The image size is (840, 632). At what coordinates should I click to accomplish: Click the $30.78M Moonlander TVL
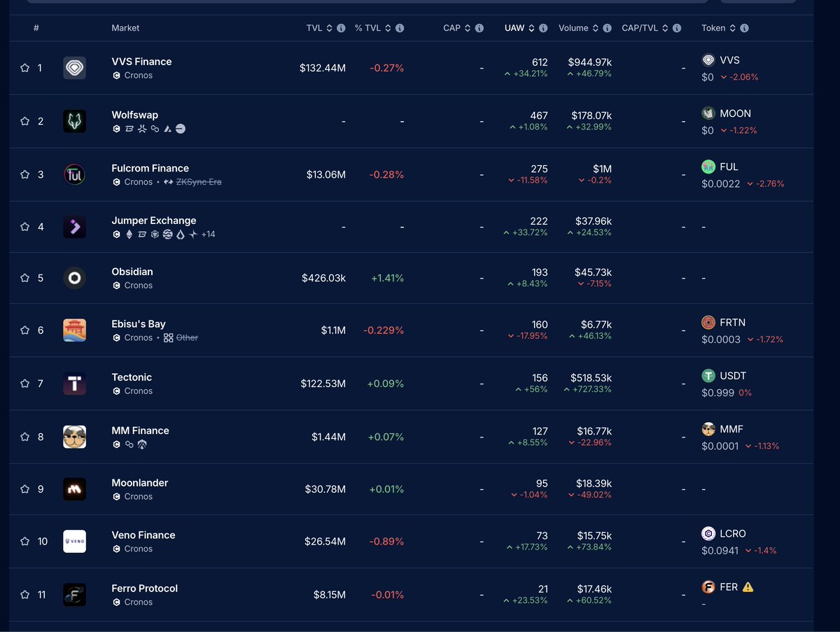tap(325, 489)
